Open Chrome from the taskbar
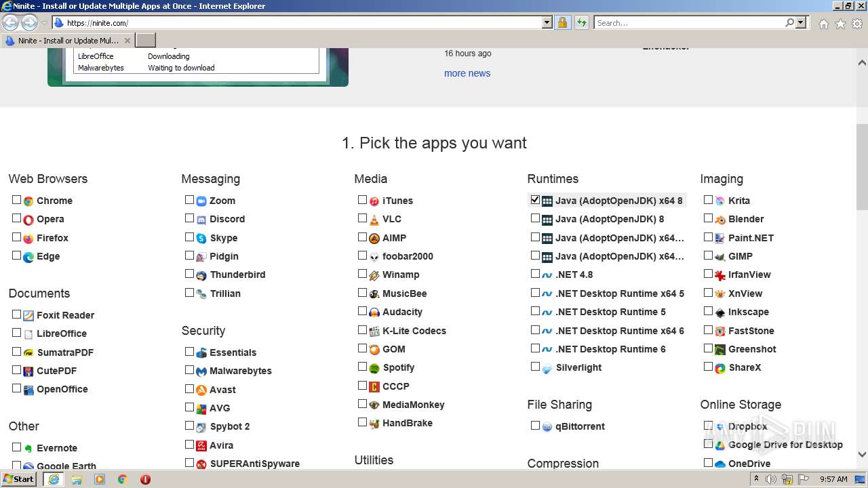Image resolution: width=868 pixels, height=488 pixels. [x=123, y=479]
